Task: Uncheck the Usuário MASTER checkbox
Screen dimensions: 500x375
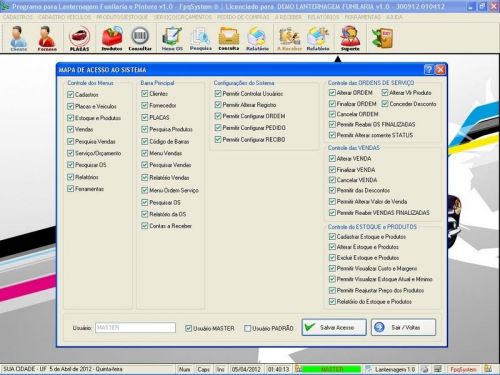Action: click(188, 328)
